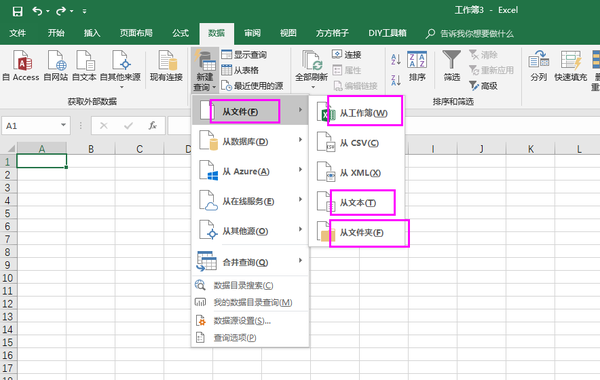
Task: Open the 页面布局 ribbon tab
Action: (136, 33)
